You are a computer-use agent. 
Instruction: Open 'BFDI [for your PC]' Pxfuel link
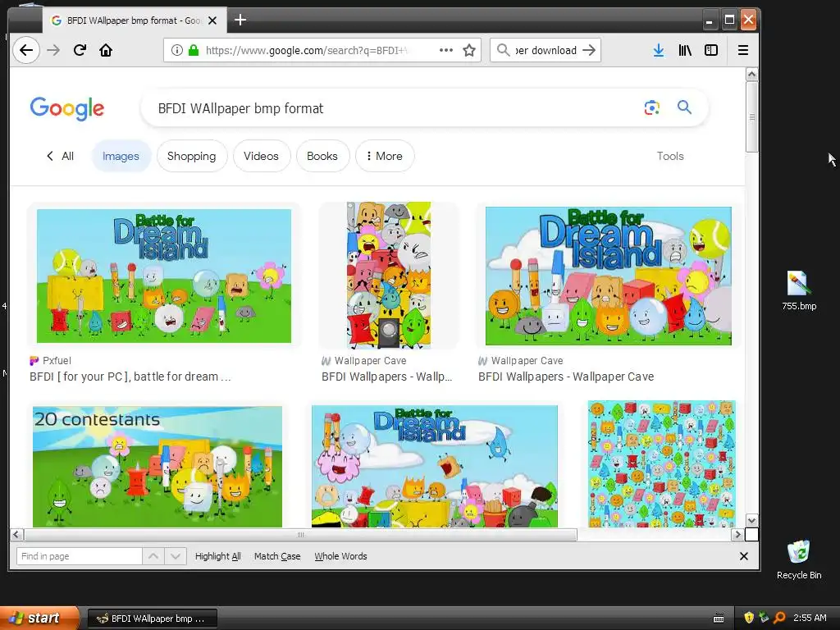pos(130,377)
